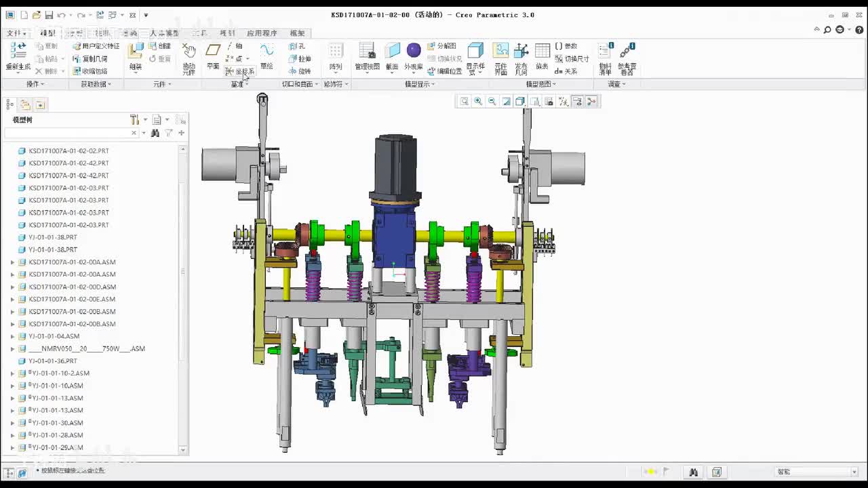Expand KSD171007A-01-02-00D.ASM tree node
868x488 pixels.
[12, 287]
